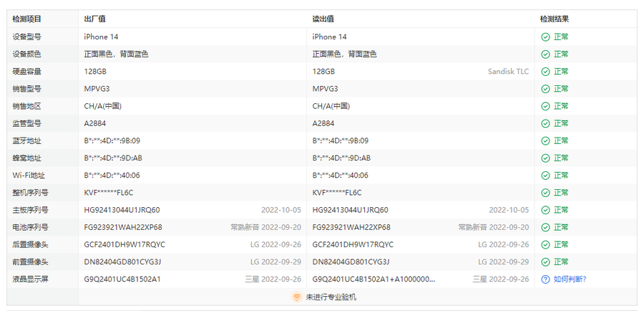Viewport: 644px width, 311px height.
Task: Click the green check icon for 整机序列号
Action: (545, 193)
